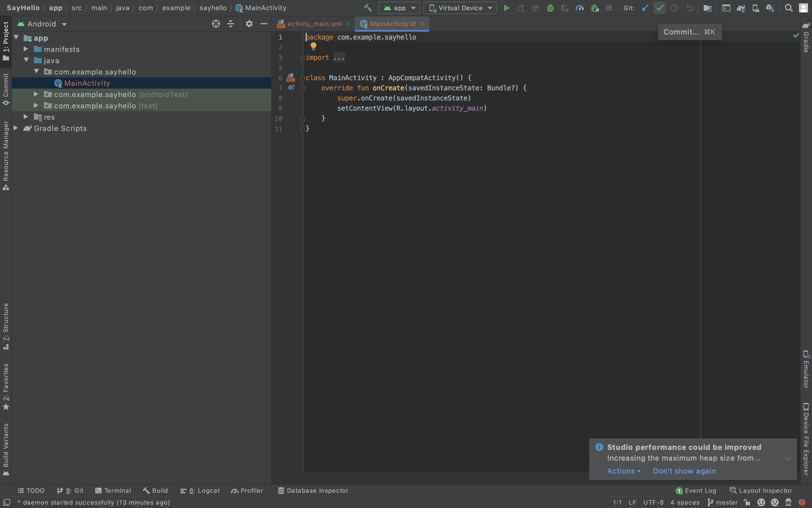812x508 pixels.
Task: Click Git Update Project blue arrow
Action: coord(645,8)
